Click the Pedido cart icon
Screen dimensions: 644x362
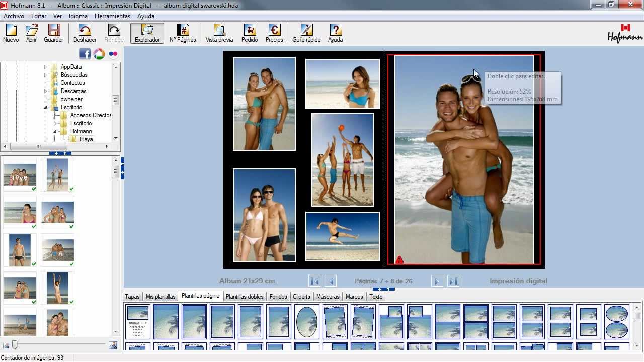coord(250,33)
